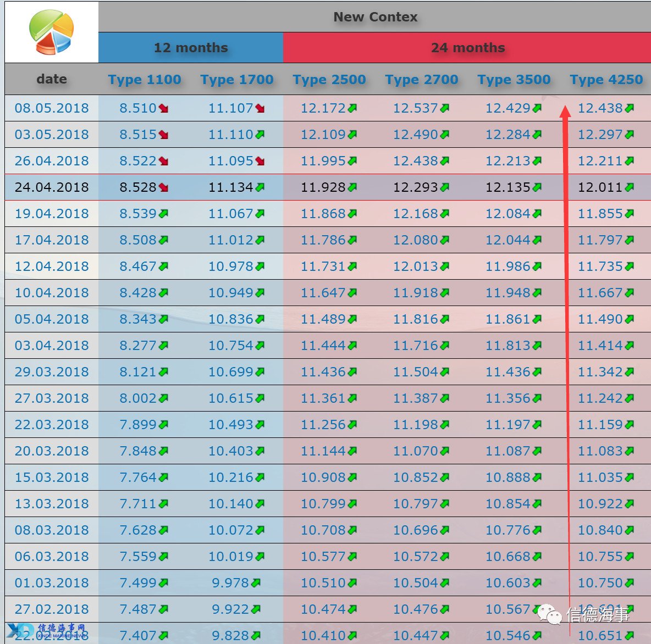Click the value 8.002 in Type 1100
This screenshot has width=651, height=644.
coord(138,398)
